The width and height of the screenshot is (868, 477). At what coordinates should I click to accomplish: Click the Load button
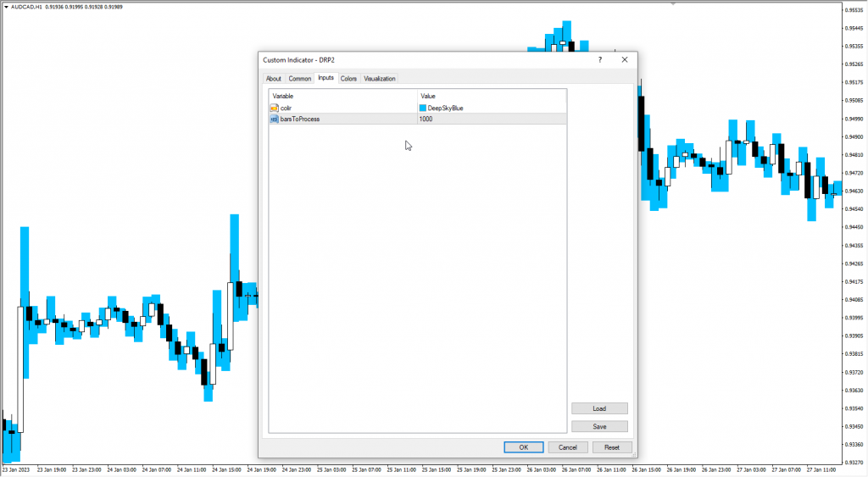[x=599, y=408]
